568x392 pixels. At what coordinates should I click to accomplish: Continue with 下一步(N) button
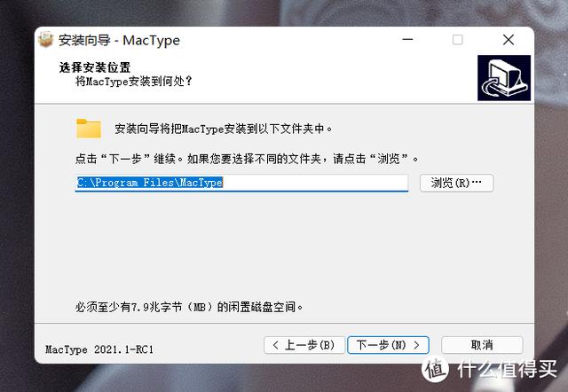(x=388, y=345)
